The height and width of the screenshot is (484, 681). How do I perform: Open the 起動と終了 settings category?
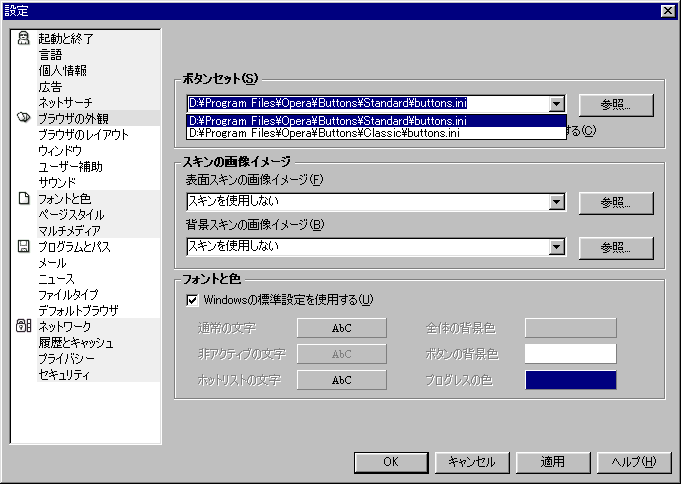(x=66, y=39)
